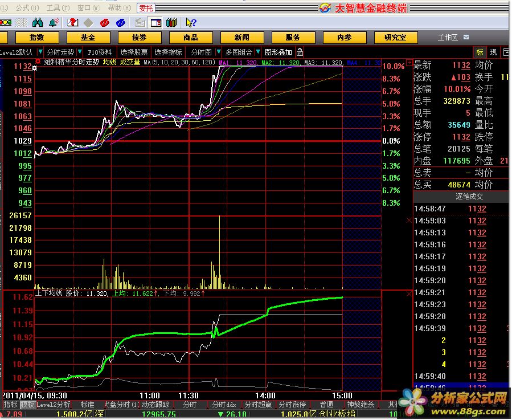
Task: Open search with the binoculars icon
Action: click(x=38, y=23)
